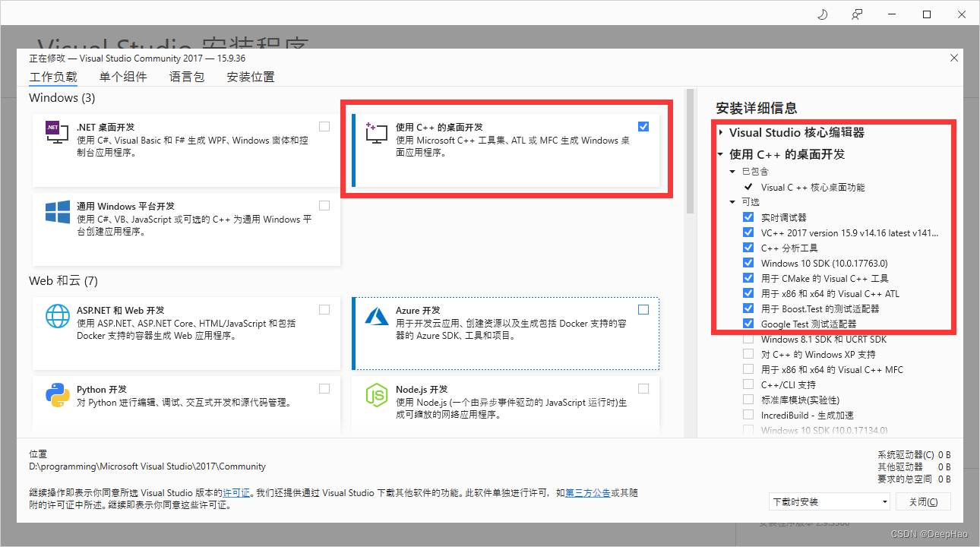Enable the 通用 Windows 平台开发 workload checkbox
Screen dimensions: 980x547
(x=324, y=206)
